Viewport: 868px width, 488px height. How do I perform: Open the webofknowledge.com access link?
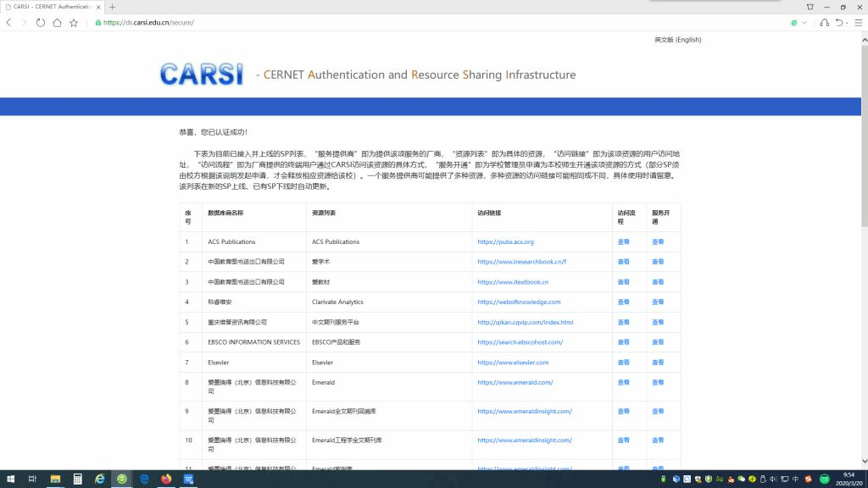coord(519,302)
